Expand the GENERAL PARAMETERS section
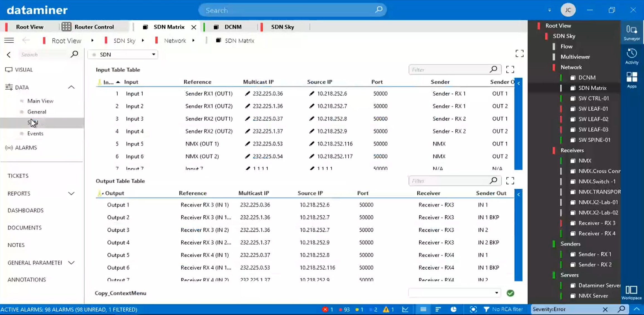 point(71,263)
